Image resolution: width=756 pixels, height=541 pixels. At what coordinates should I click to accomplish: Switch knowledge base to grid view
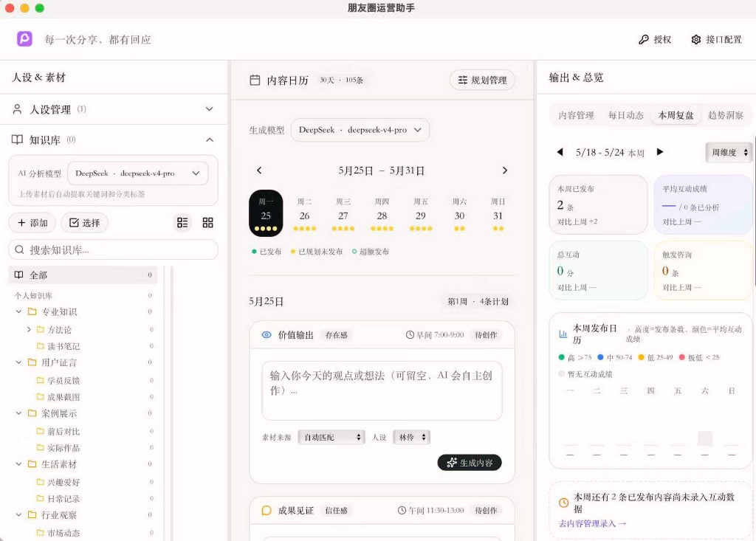[207, 223]
